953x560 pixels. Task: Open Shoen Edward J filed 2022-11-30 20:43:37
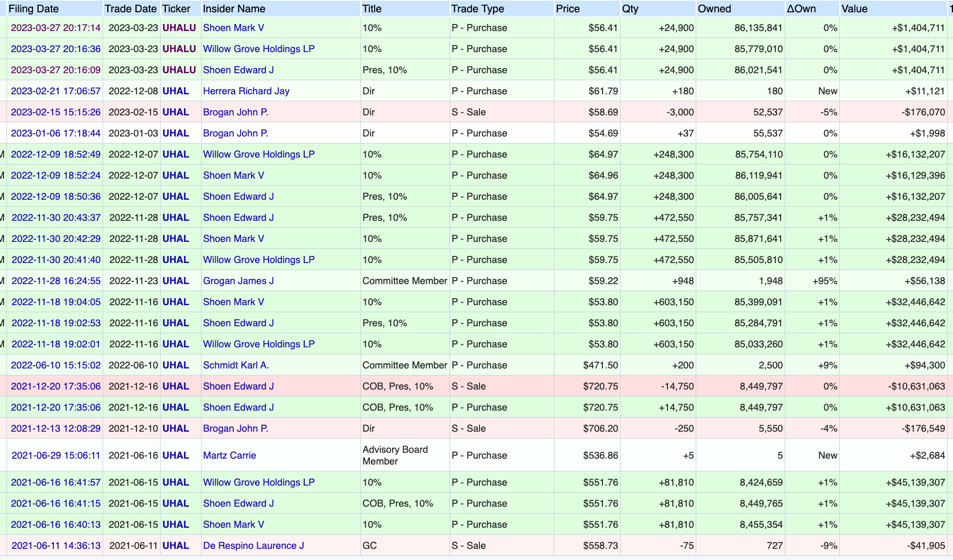[x=239, y=217]
